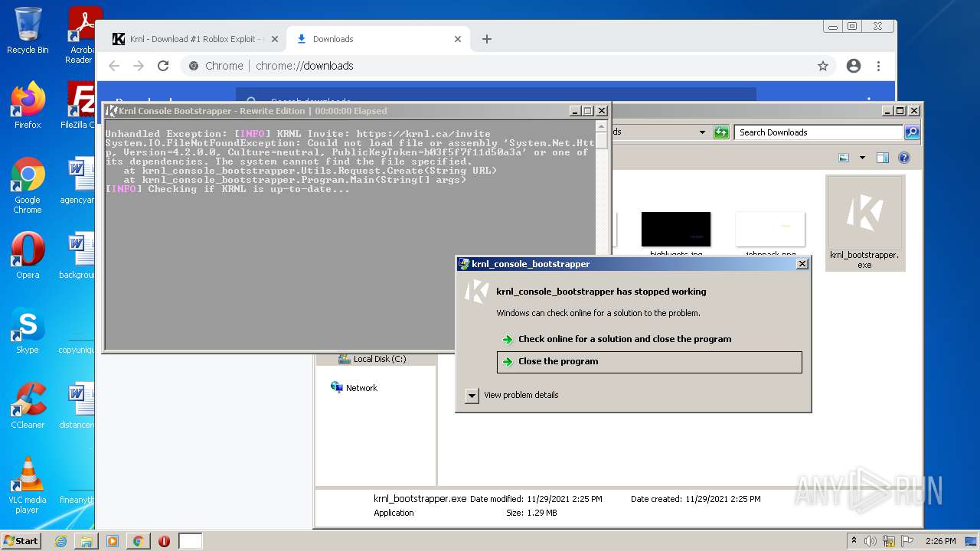Open the CCleaner desktop icon
This screenshot has height=551, width=980.
coord(28,405)
